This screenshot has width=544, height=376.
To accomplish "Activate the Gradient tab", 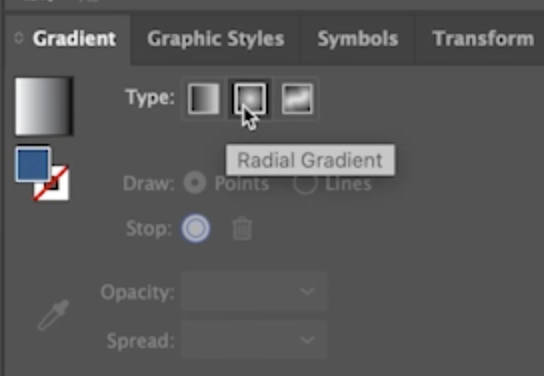I will [74, 39].
